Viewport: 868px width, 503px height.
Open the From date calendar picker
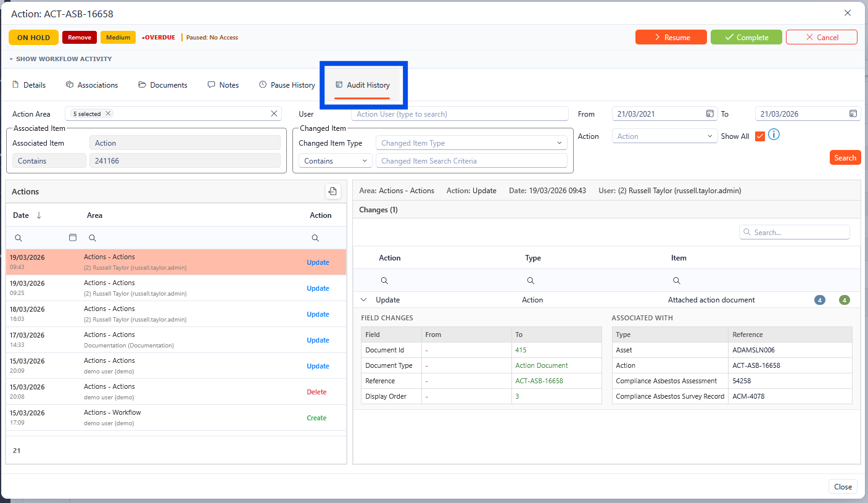(709, 114)
